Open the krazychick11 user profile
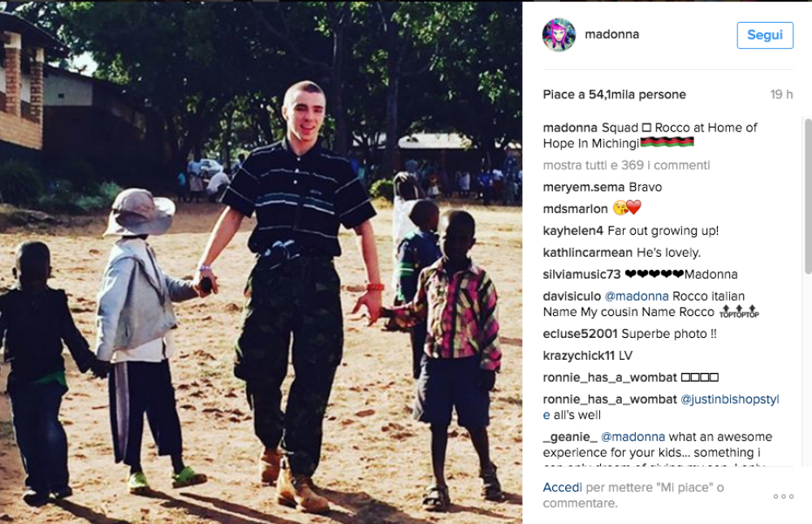 tap(578, 356)
